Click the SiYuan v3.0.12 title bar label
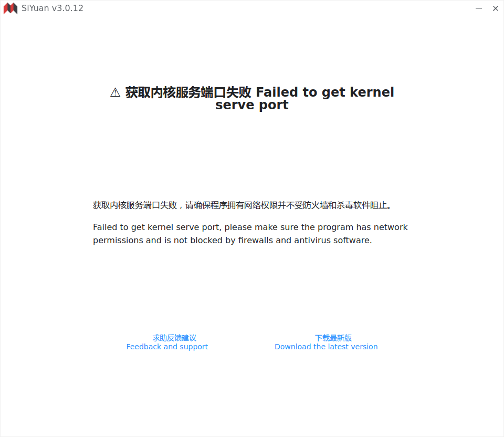The width and height of the screenshot is (504, 437). (52, 8)
